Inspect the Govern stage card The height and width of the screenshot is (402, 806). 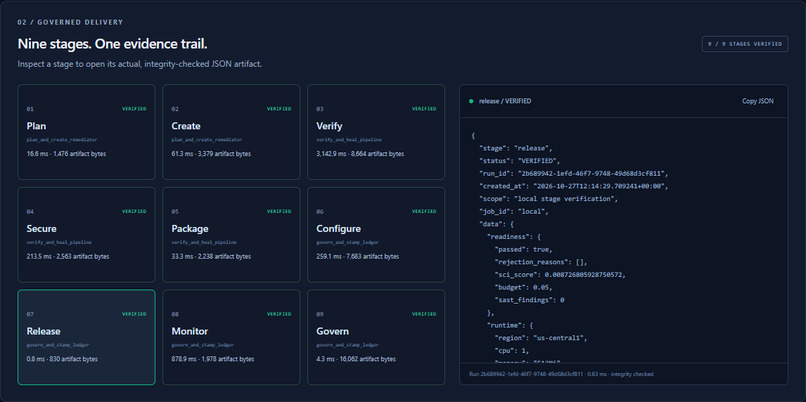point(376,337)
